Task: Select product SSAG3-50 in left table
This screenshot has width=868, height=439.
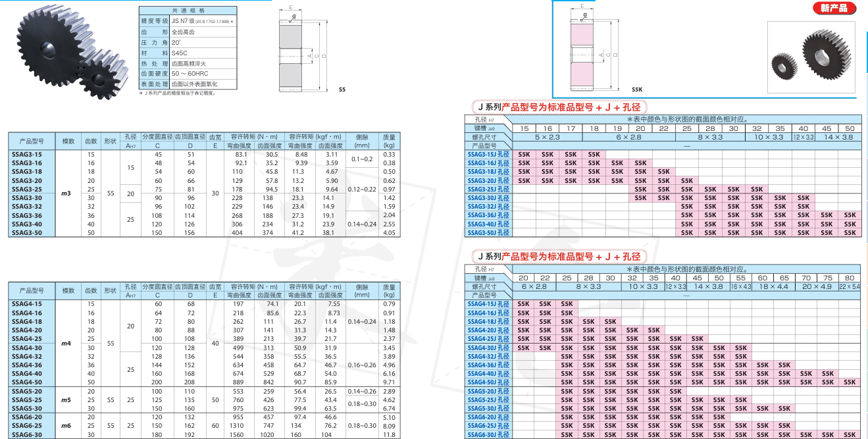Action: coord(28,232)
